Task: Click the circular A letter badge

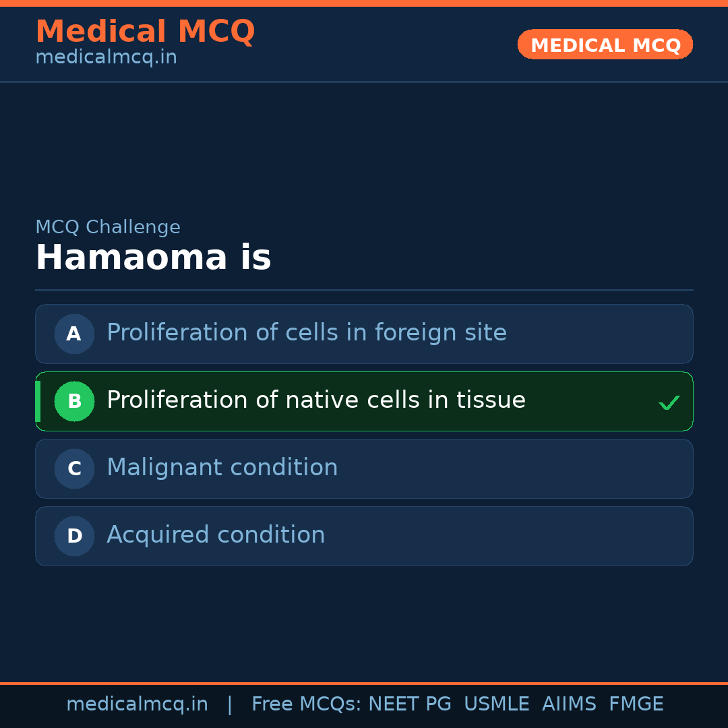Action: coord(74,334)
